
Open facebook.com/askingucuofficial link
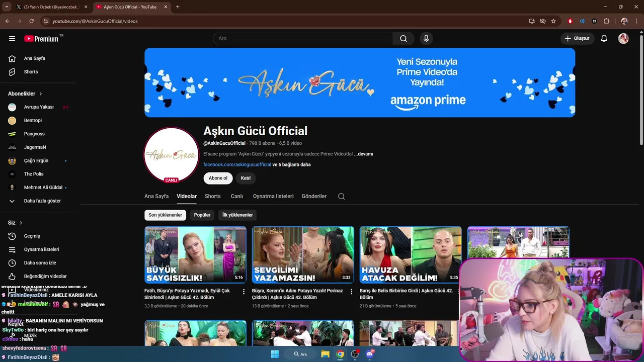[x=237, y=164]
